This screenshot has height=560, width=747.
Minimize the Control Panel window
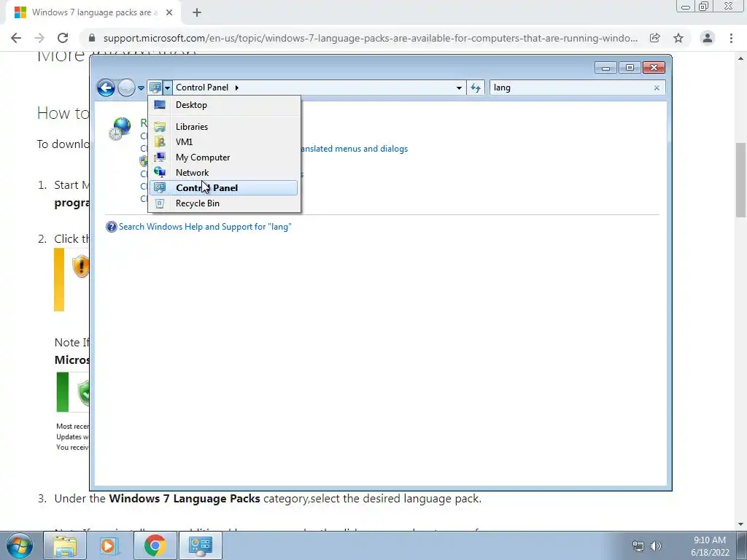(605, 68)
